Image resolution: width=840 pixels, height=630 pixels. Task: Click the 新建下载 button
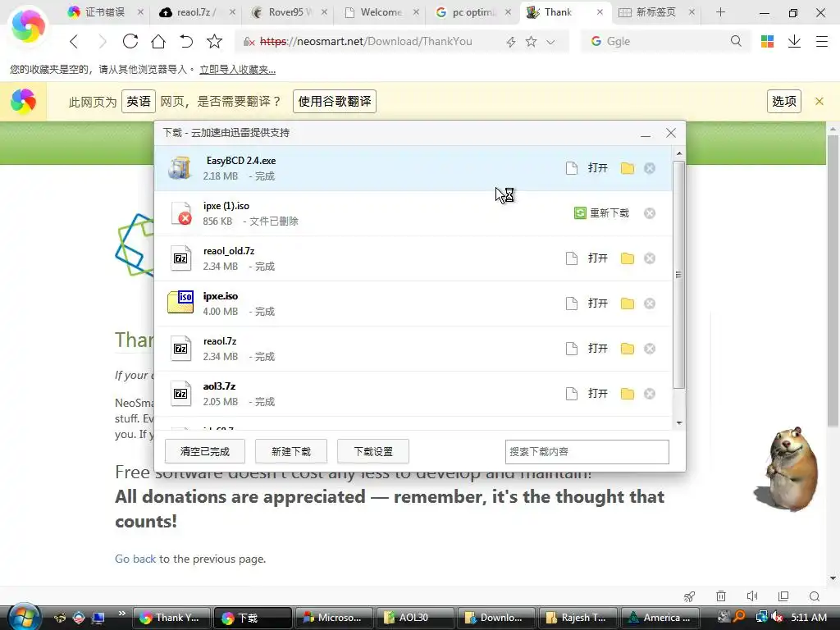291,451
